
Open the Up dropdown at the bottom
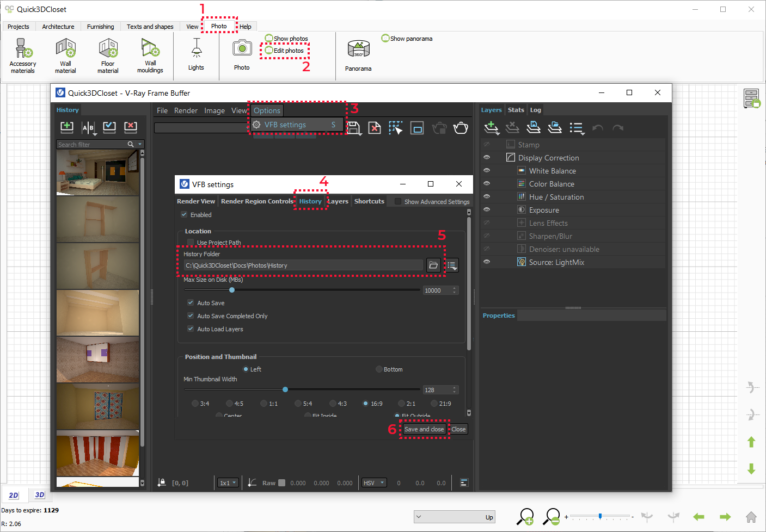(x=454, y=517)
